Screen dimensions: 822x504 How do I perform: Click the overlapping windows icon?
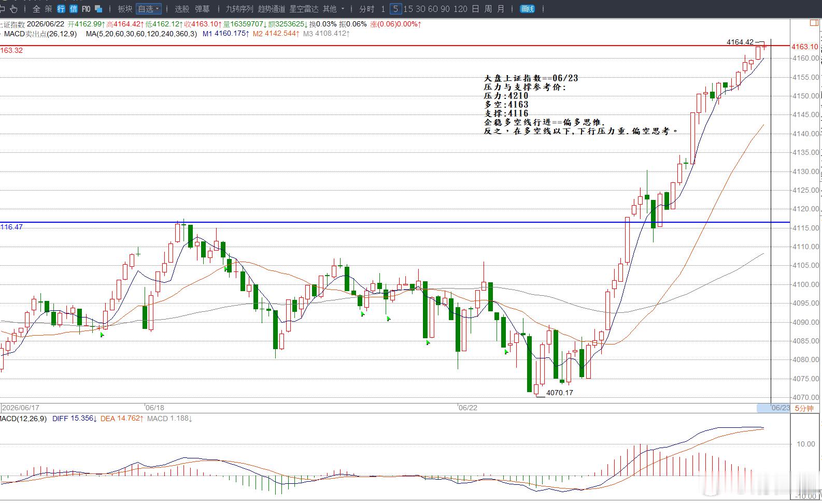(98, 9)
